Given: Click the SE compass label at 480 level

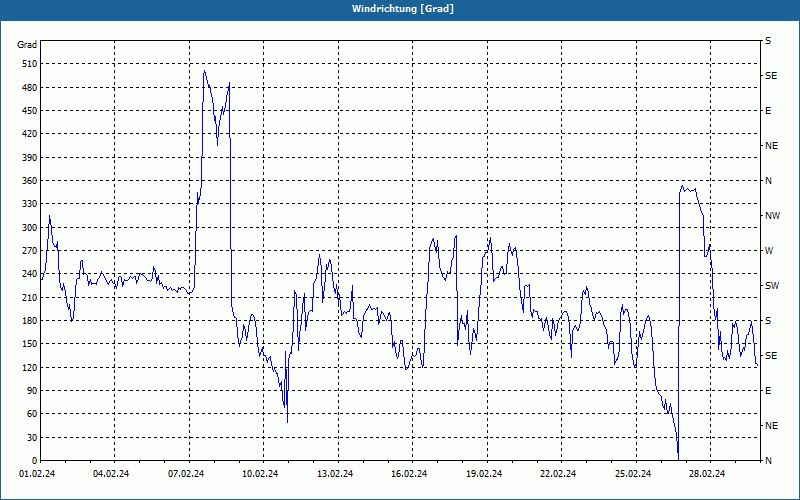Looking at the screenshot, I should [771, 76].
